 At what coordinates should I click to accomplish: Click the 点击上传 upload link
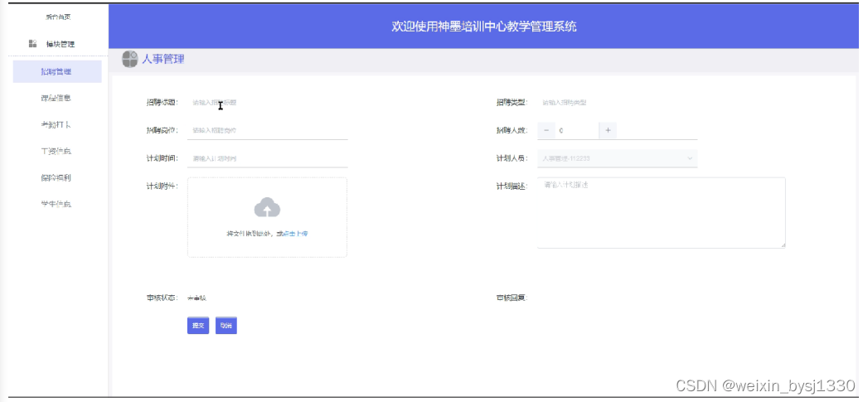tap(296, 234)
